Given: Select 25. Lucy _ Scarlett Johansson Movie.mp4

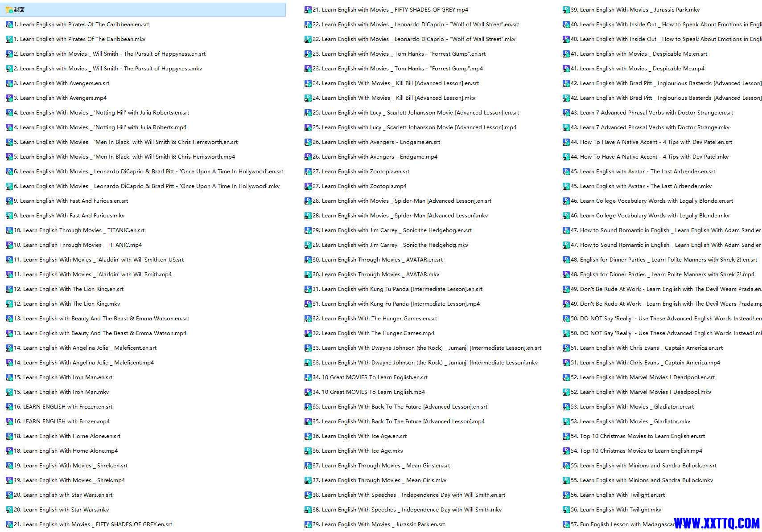Looking at the screenshot, I should tap(415, 127).
